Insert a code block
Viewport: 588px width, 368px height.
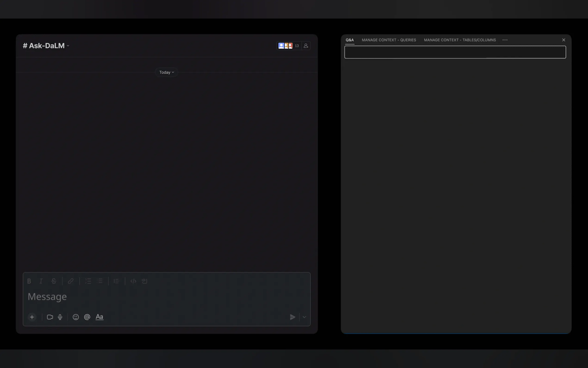tap(145, 281)
